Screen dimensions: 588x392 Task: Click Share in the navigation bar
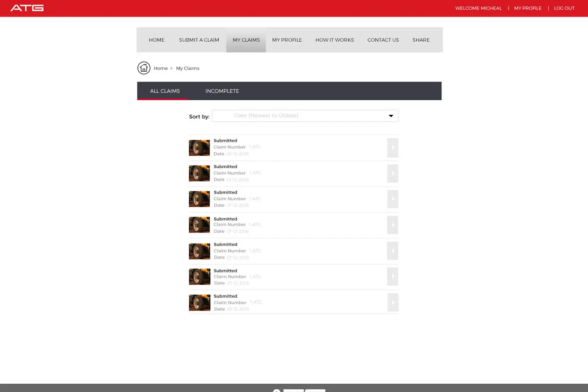(x=421, y=40)
